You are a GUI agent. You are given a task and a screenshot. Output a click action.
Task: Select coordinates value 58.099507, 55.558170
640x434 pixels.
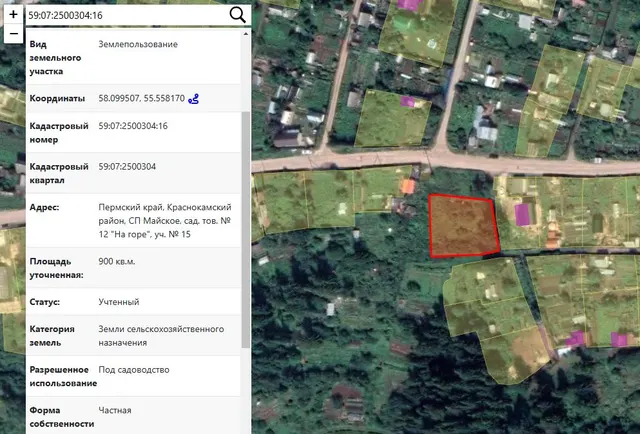click(x=142, y=98)
